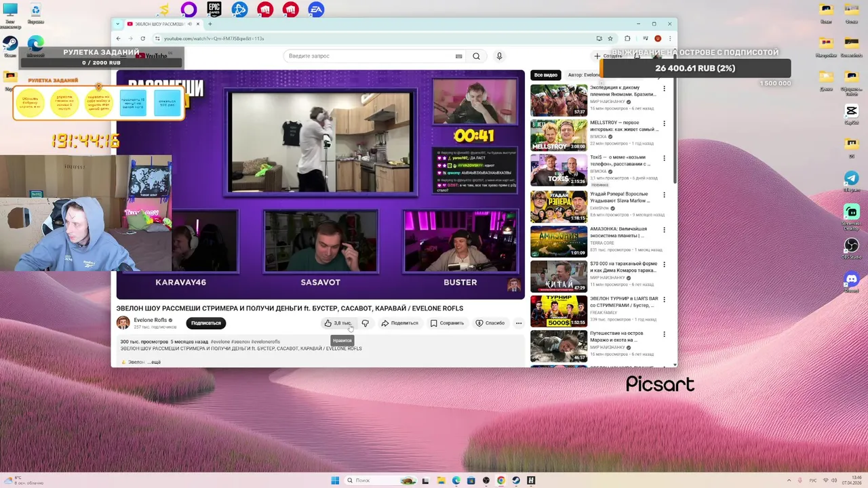Open more actions three-dot menu below video
The height and width of the screenshot is (488, 868).
tap(519, 323)
